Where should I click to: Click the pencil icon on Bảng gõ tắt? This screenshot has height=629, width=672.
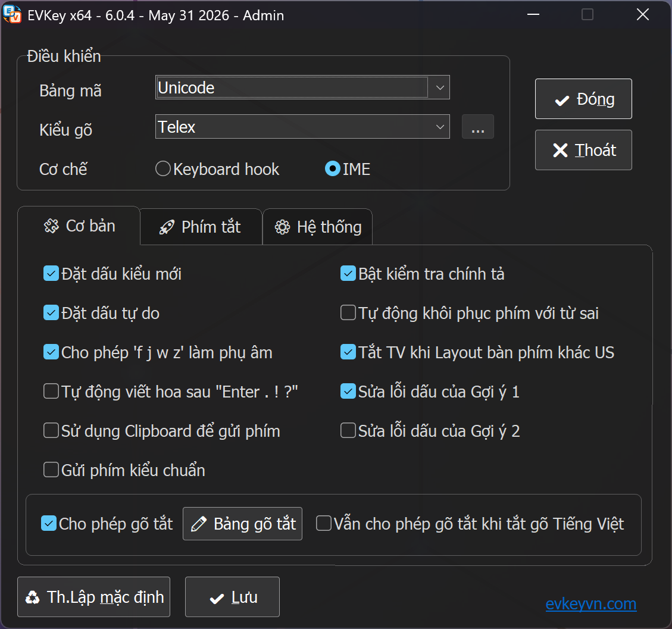198,524
